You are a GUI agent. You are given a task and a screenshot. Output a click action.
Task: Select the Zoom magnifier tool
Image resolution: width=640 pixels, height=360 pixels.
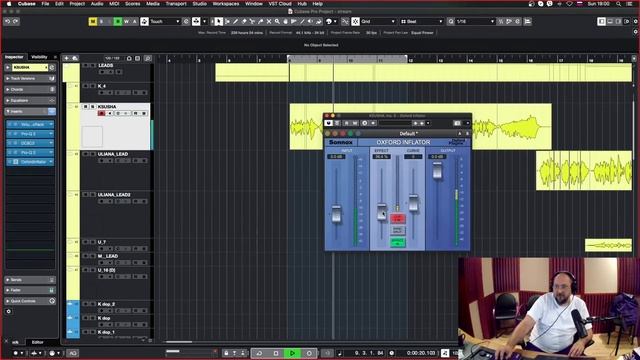pyautogui.click(x=277, y=21)
